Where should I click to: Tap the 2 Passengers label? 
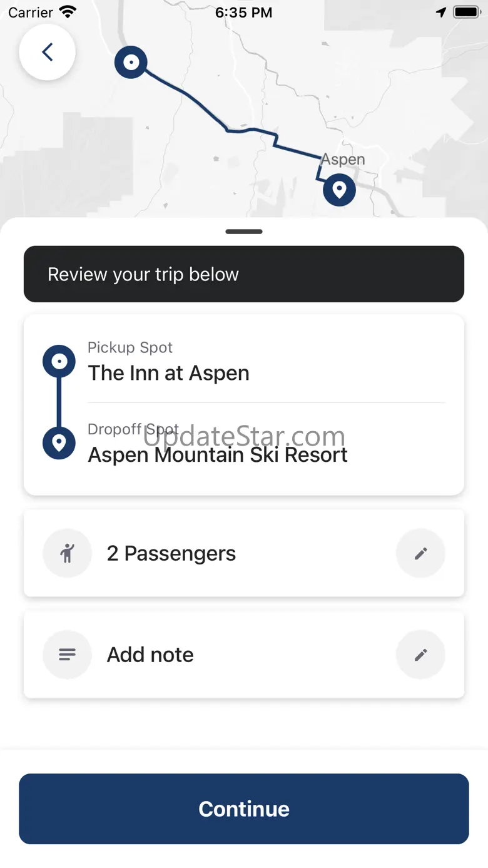(171, 553)
